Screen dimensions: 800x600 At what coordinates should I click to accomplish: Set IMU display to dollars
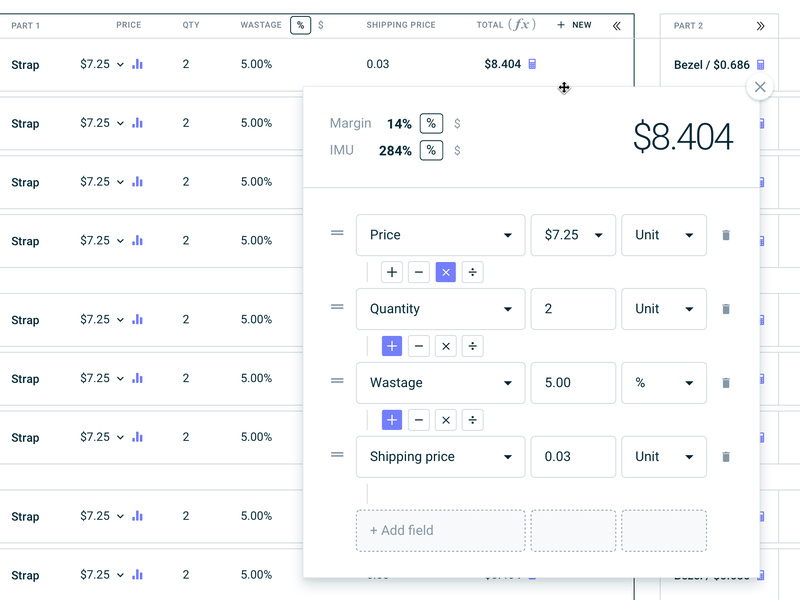click(x=457, y=151)
